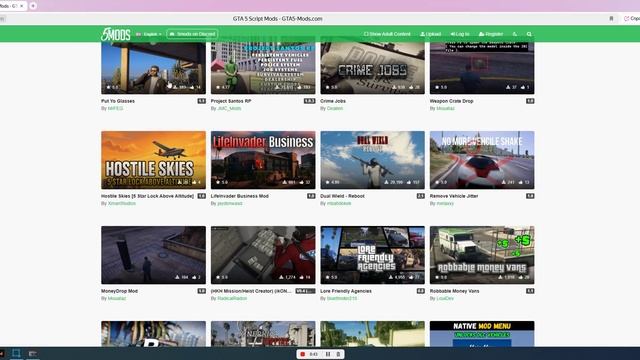The image size is (640, 360).
Task: Open the author link under MoneyDrop Mod
Action: pyautogui.click(x=117, y=298)
